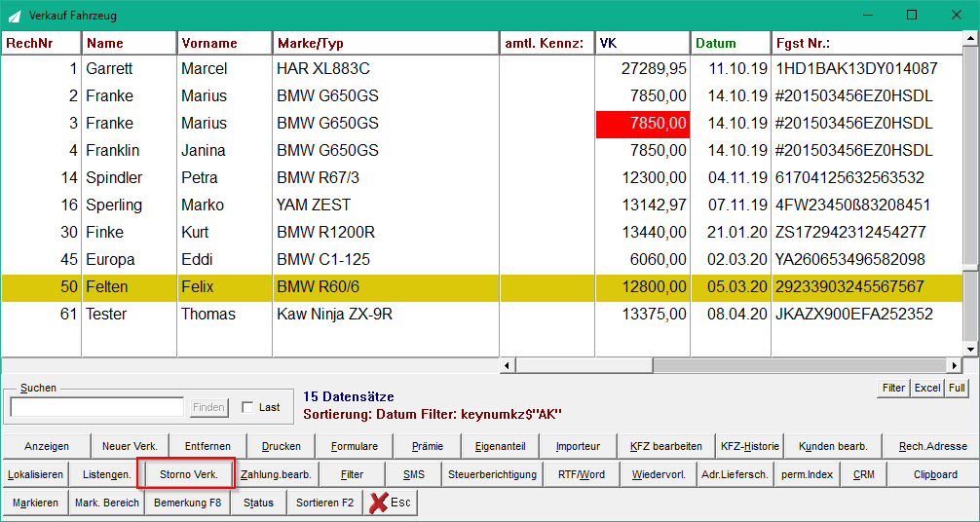Click the Finden button
The image size is (980, 522).
click(x=208, y=407)
